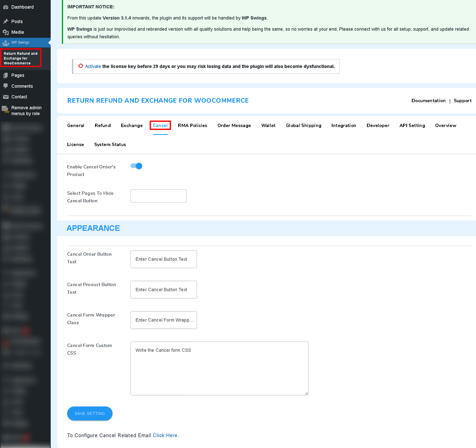Switch to the Exchange tab
Image resolution: width=476 pixels, height=448 pixels.
(132, 126)
